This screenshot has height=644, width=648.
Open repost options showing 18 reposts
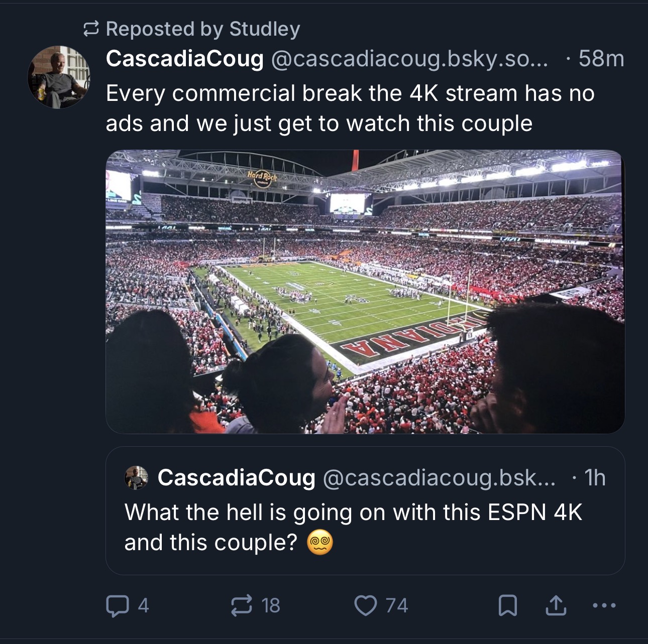[242, 605]
